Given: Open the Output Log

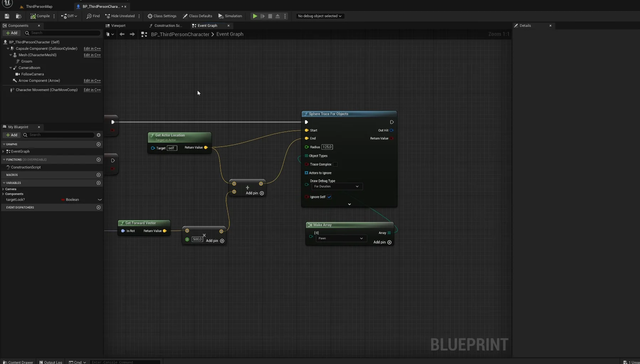Looking at the screenshot, I should tap(51, 362).
